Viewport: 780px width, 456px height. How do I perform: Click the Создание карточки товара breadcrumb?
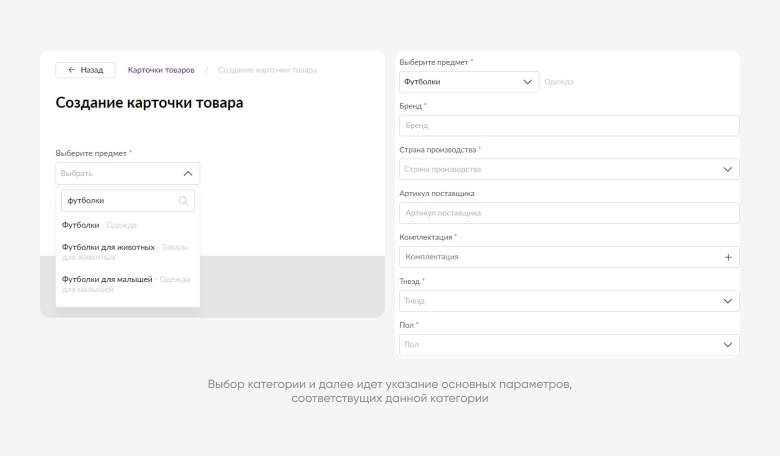[x=267, y=70]
